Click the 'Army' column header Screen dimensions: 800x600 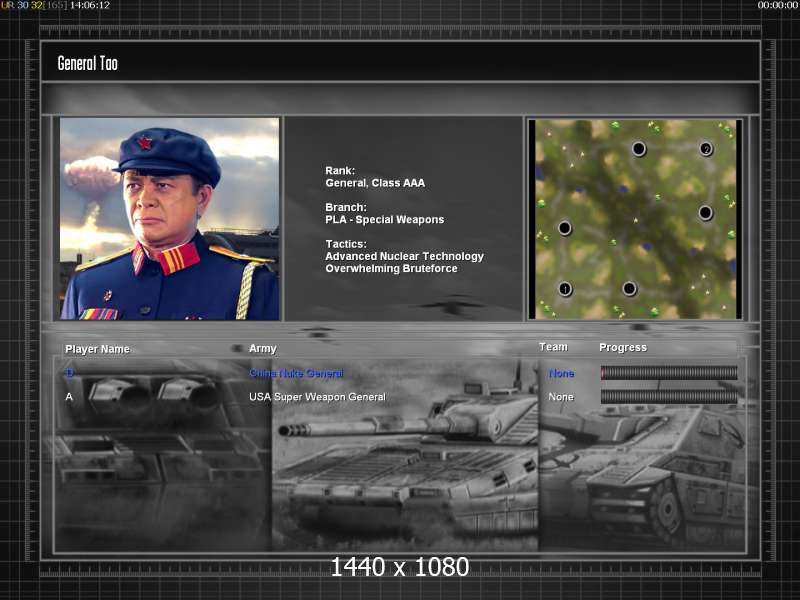click(x=263, y=348)
